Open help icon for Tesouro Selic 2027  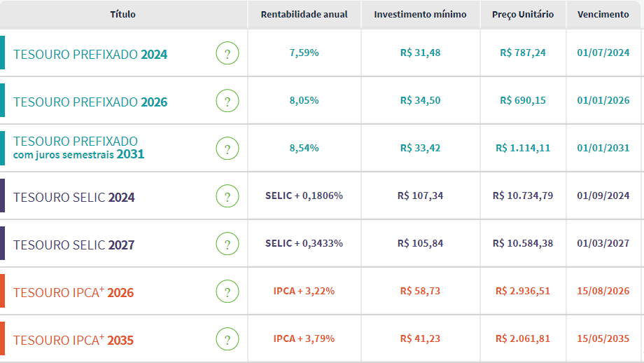(227, 244)
